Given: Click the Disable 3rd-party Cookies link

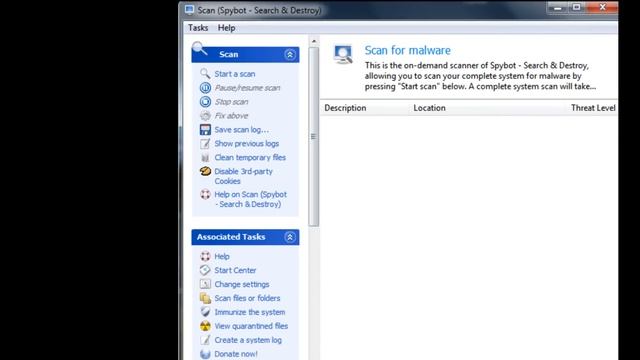Looking at the screenshot, I should pos(244,176).
